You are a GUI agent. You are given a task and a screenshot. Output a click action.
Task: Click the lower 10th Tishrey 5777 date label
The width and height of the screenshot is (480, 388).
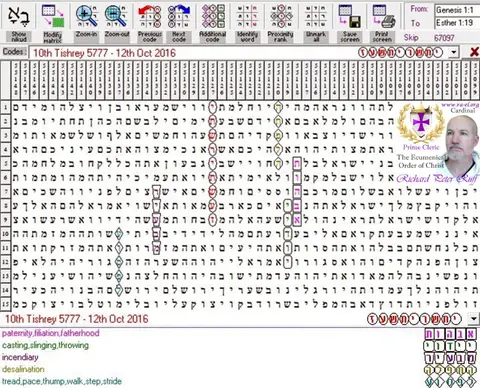pyautogui.click(x=76, y=319)
